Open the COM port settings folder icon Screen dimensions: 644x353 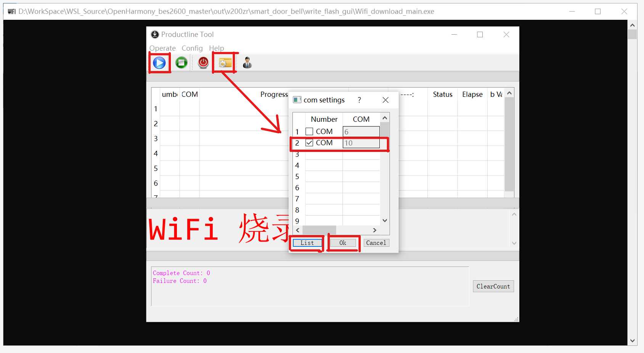(225, 63)
